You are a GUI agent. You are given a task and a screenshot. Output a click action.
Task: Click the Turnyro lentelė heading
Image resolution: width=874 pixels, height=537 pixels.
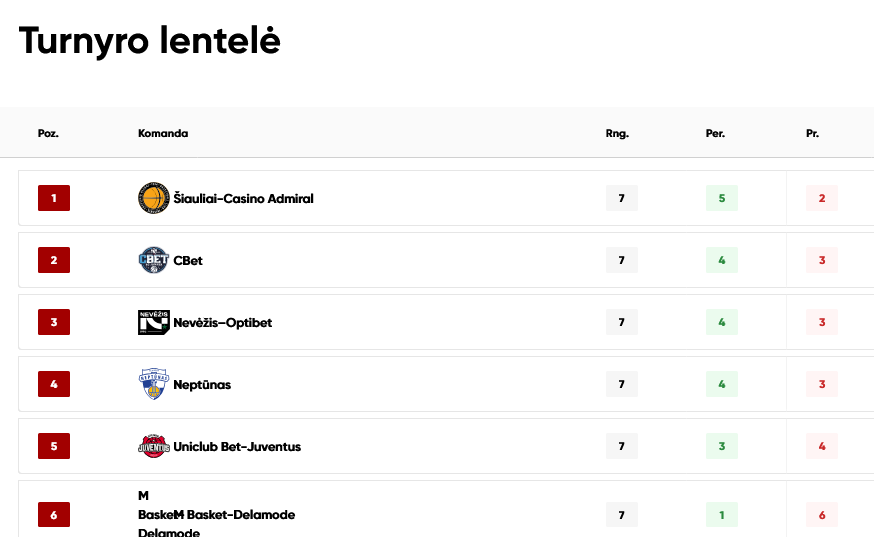click(x=149, y=41)
